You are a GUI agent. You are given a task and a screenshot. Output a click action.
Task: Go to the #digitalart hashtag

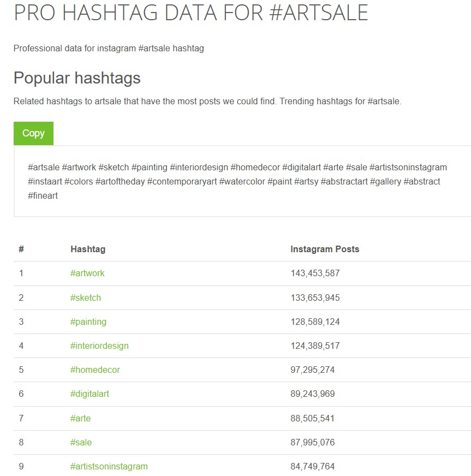click(90, 394)
